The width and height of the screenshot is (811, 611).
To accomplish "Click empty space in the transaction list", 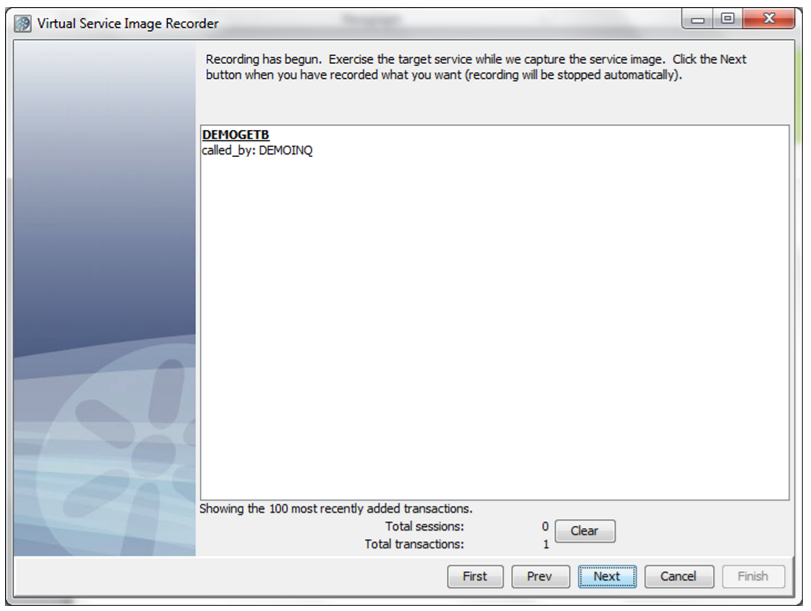I will (494, 326).
